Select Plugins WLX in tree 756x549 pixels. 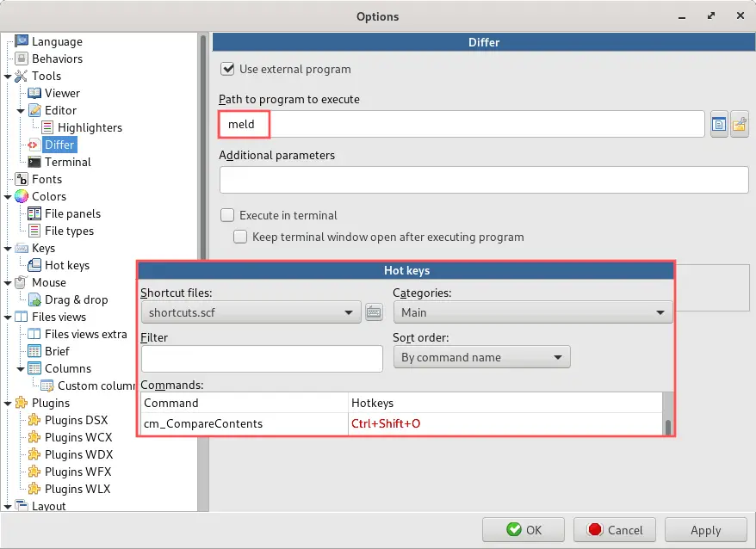pyautogui.click(x=77, y=489)
